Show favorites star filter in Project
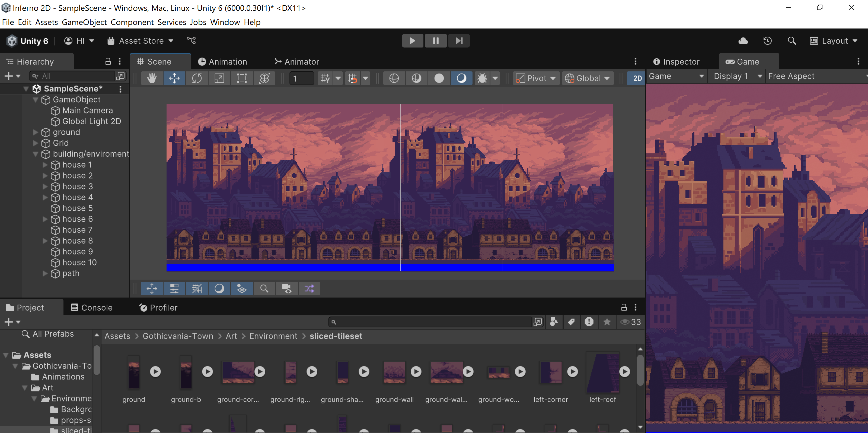 (607, 322)
